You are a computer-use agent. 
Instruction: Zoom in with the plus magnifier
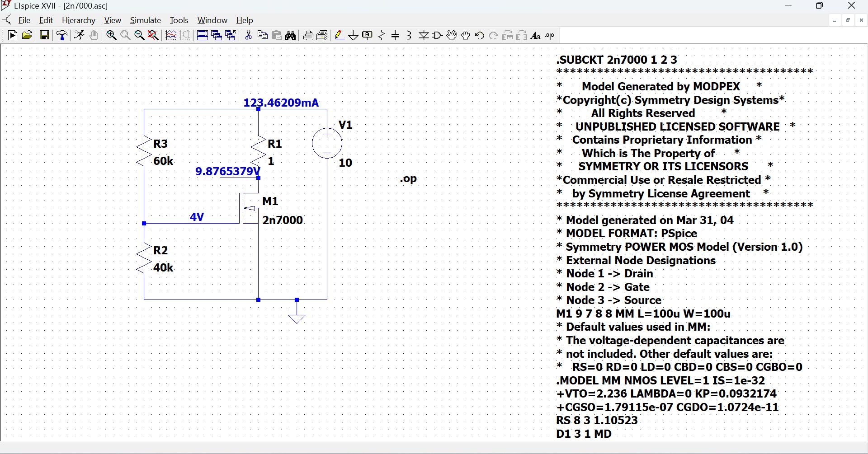[x=111, y=36]
